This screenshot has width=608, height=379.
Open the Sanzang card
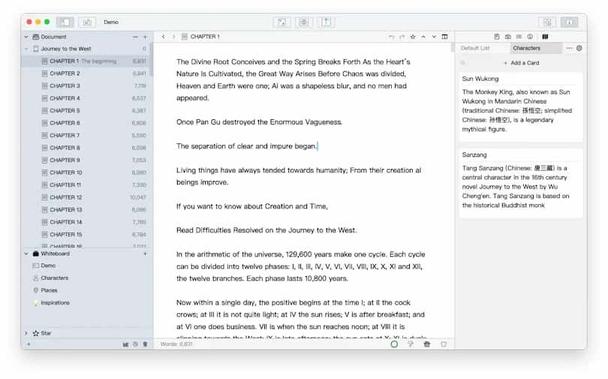click(x=521, y=183)
